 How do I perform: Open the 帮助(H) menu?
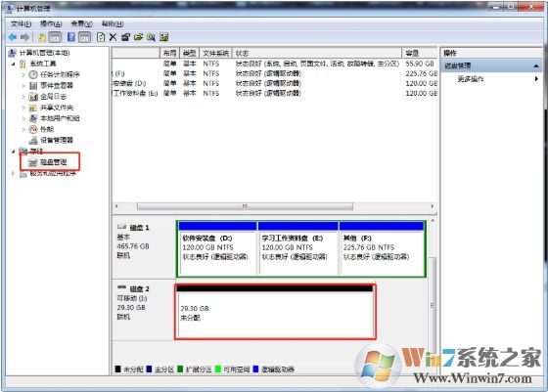pos(113,23)
